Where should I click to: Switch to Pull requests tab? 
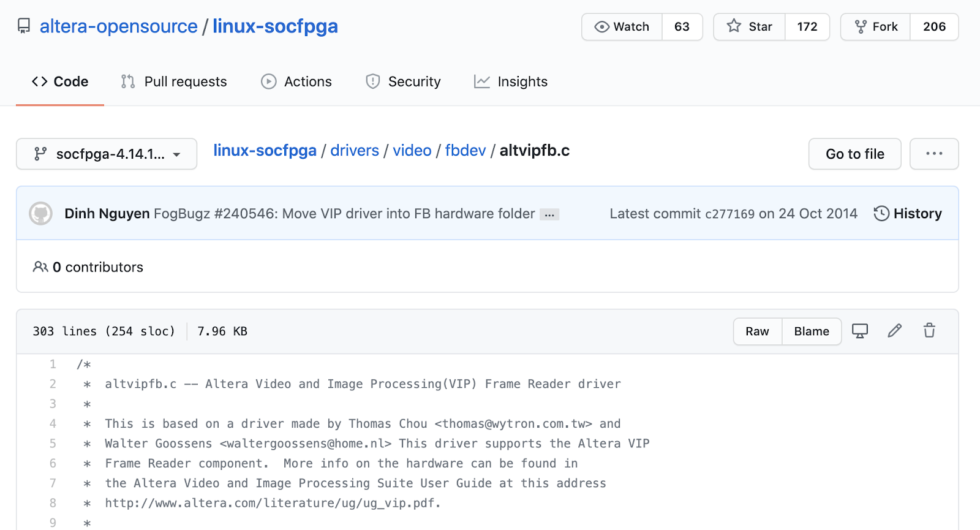click(174, 81)
